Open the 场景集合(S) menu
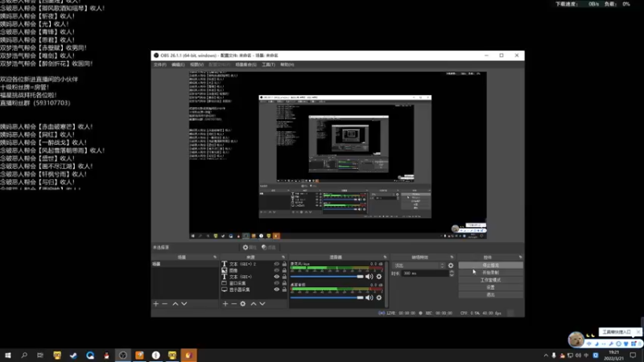 [246, 65]
